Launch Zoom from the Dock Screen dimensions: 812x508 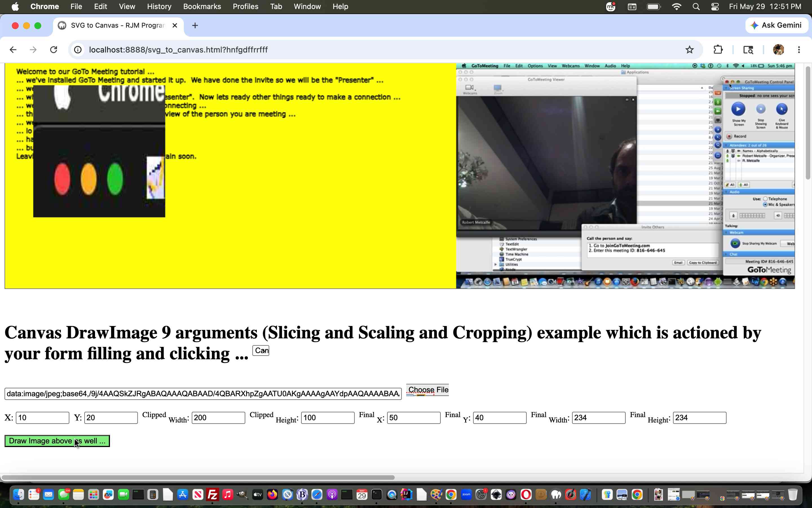tap(466, 494)
